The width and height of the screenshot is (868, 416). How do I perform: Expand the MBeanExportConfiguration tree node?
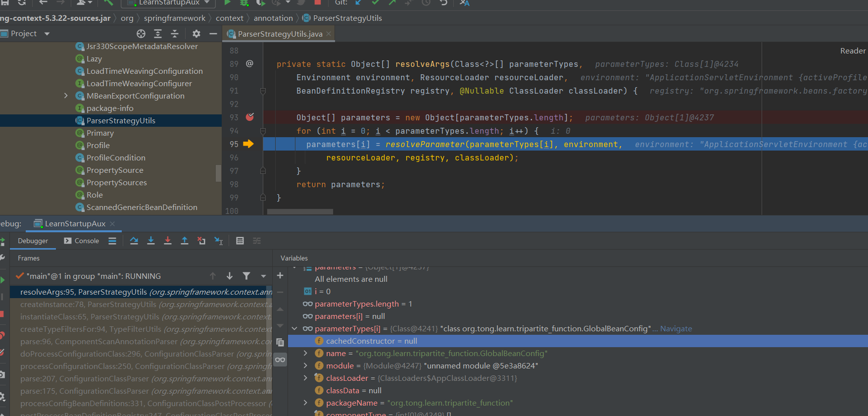pyautogui.click(x=66, y=96)
